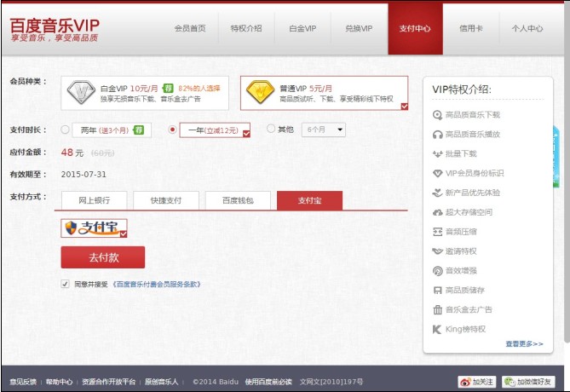570x392 pixels.
Task: Switch to 支付宝 payment method tab
Action: click(x=310, y=200)
